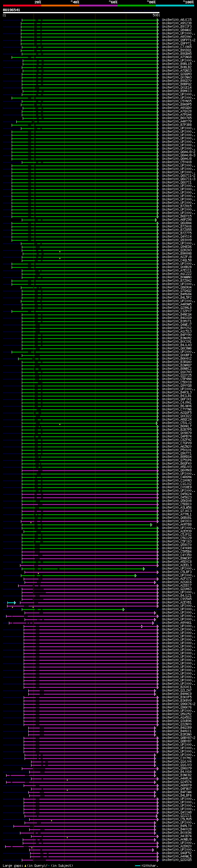Image resolution: width=197 pixels, height=868 pixels.
Task: Select hit UniRef100_C4QL58
Action: pyautogui.click(x=176, y=260)
